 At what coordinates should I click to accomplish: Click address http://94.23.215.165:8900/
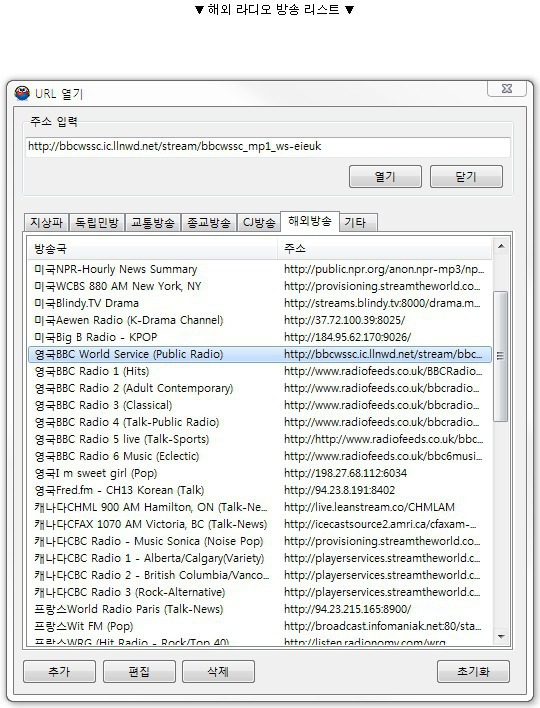tap(347, 609)
